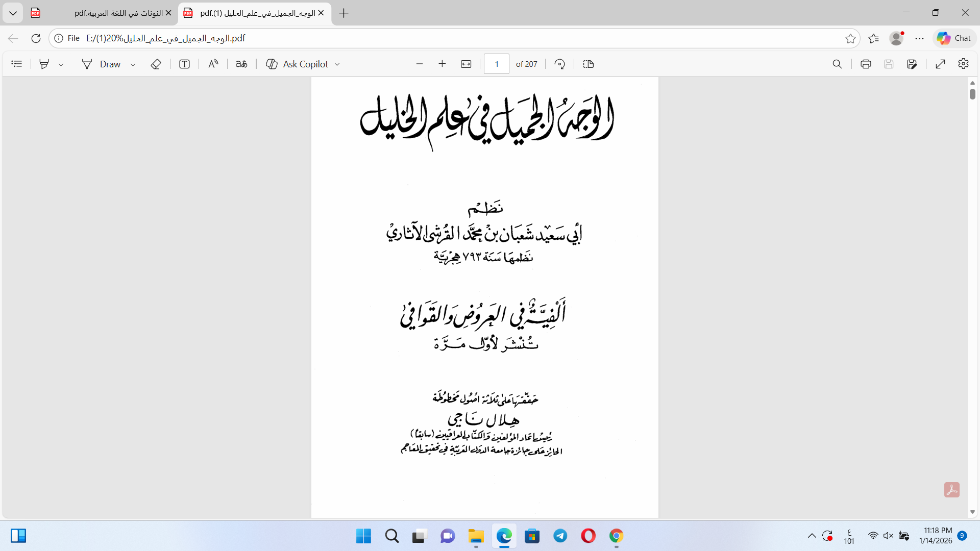Zoom out the PDF page
Screen dimensions: 980x551
point(420,64)
